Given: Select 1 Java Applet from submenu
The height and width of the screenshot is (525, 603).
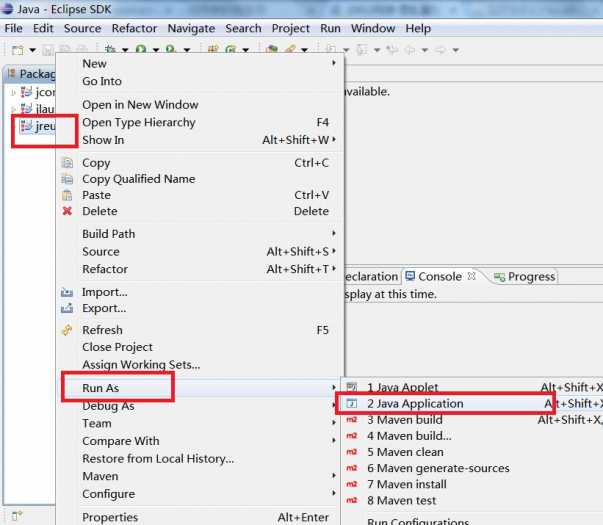Looking at the screenshot, I should coord(473,387).
